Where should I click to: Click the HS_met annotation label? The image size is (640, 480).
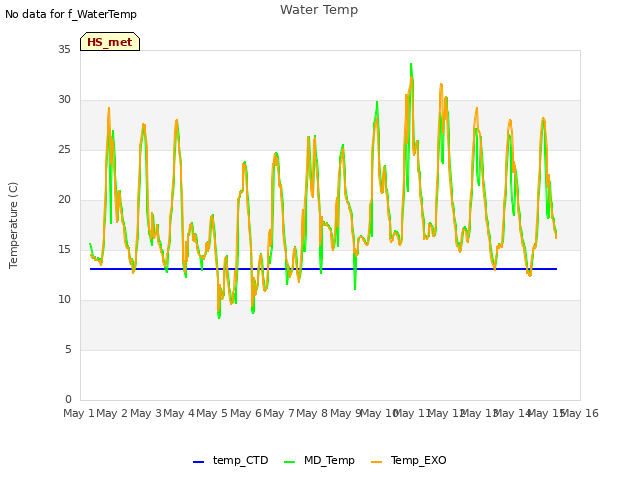pos(110,42)
